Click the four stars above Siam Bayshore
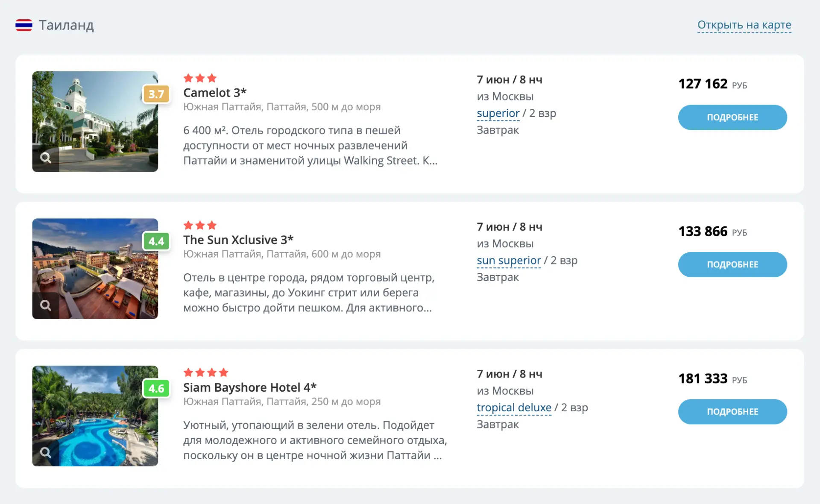The width and height of the screenshot is (820, 504). click(206, 372)
